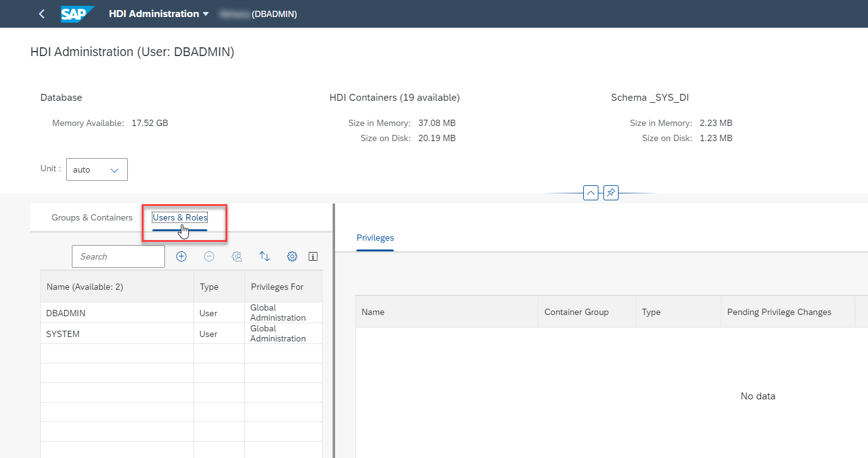868x458 pixels.
Task: Click the Type column header in users table
Action: coord(219,287)
